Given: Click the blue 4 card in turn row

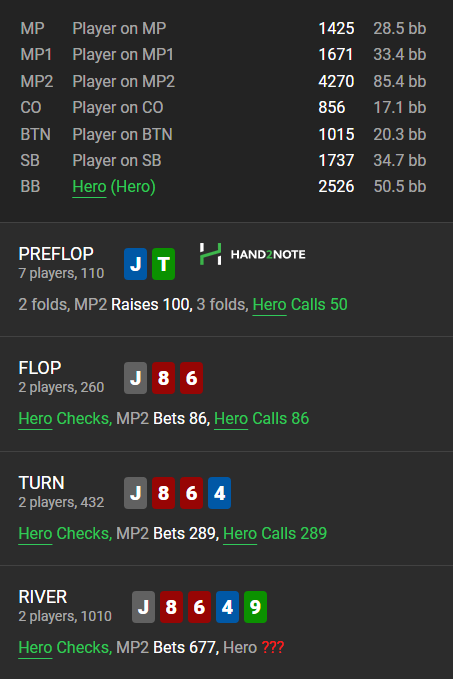Looking at the screenshot, I should (220, 493).
